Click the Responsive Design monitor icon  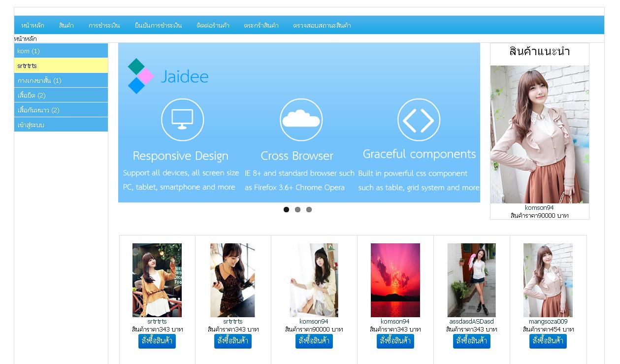point(182,120)
